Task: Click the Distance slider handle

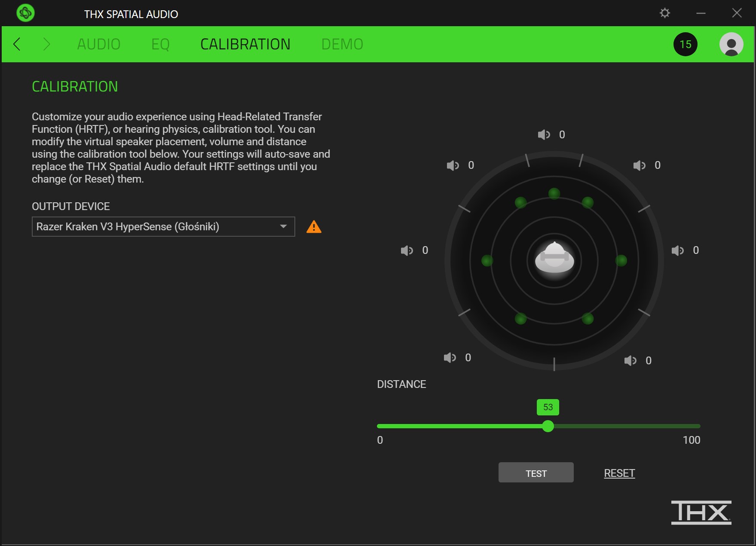Action: pyautogui.click(x=548, y=426)
